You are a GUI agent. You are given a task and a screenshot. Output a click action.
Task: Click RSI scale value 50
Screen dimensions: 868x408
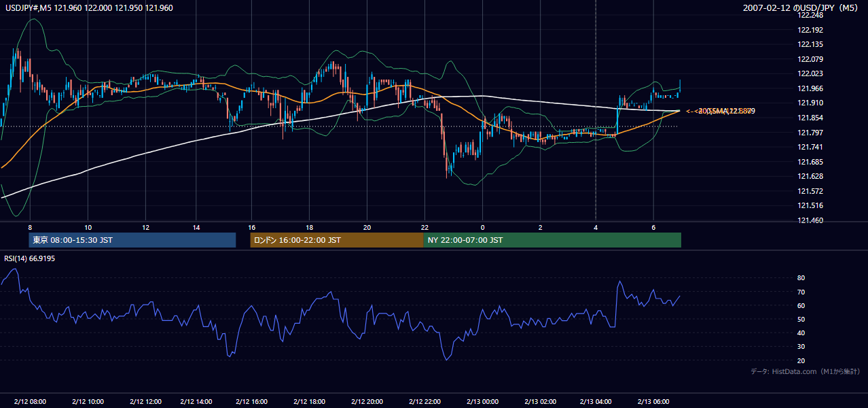click(x=801, y=319)
